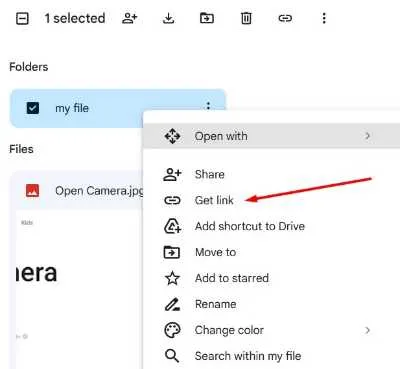Click the Share person-plus icon in top toolbar

click(x=129, y=18)
